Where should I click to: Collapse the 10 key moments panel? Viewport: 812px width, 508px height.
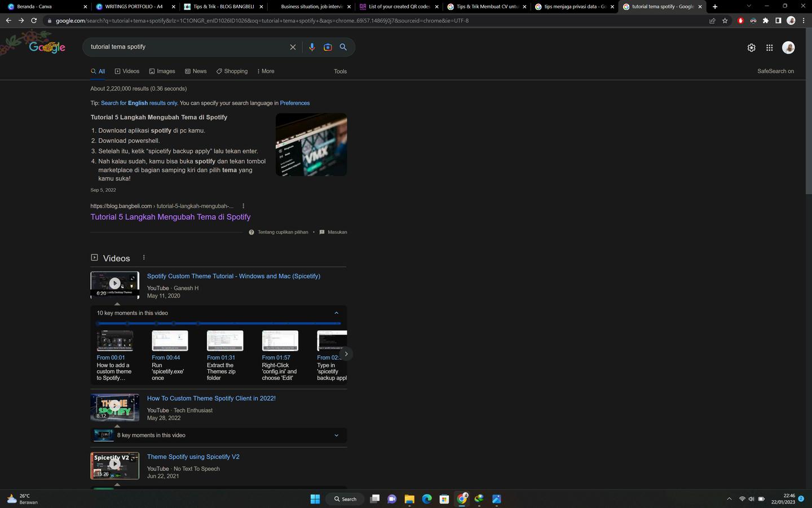pos(336,313)
